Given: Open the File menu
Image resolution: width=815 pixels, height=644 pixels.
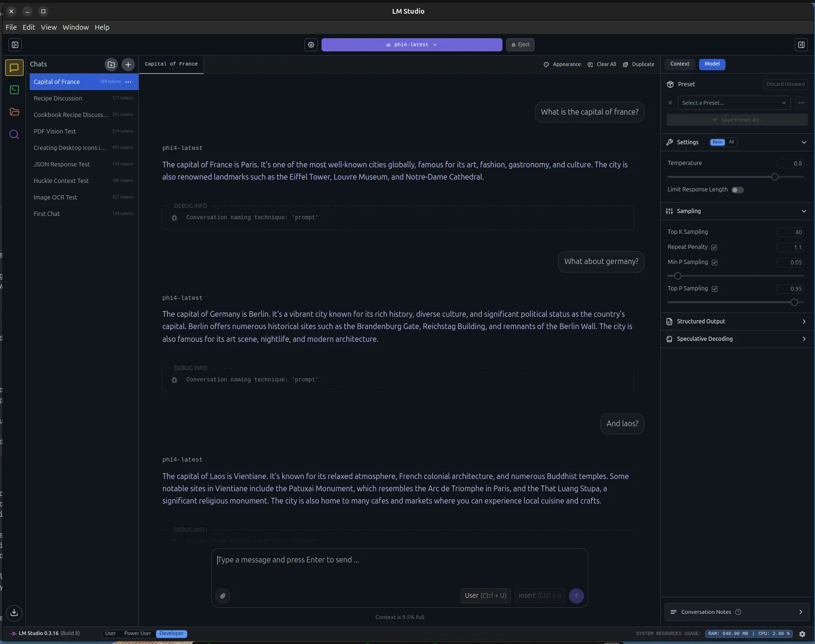Looking at the screenshot, I should [11, 27].
